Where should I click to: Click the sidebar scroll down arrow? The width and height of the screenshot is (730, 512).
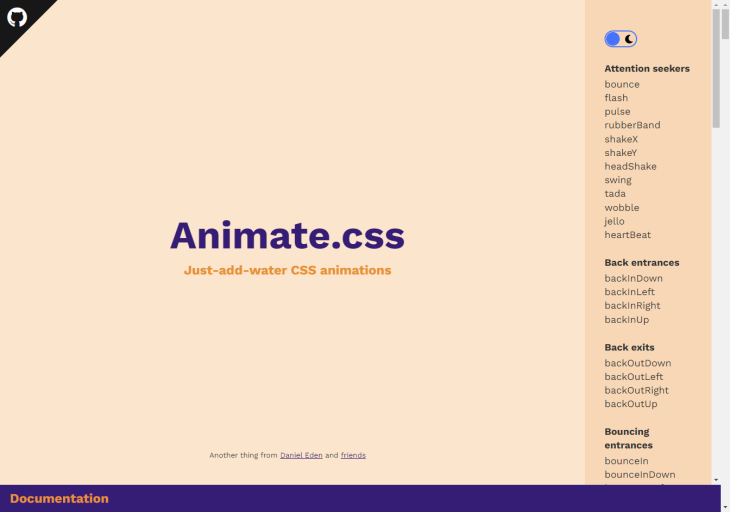[x=716, y=480]
